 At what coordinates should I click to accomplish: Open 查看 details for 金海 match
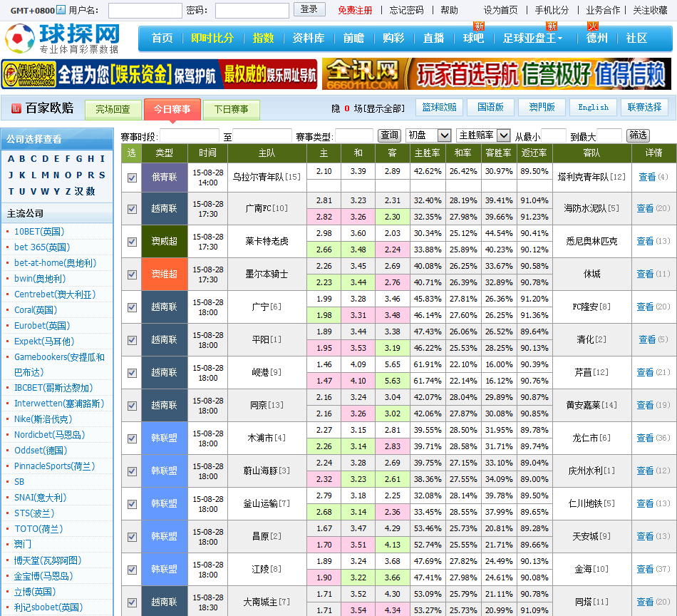(645, 569)
